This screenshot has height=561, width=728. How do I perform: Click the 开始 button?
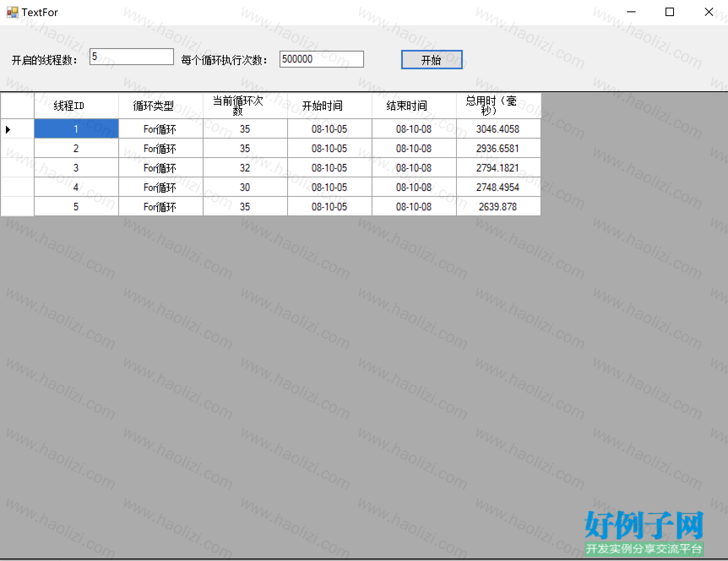click(x=432, y=60)
